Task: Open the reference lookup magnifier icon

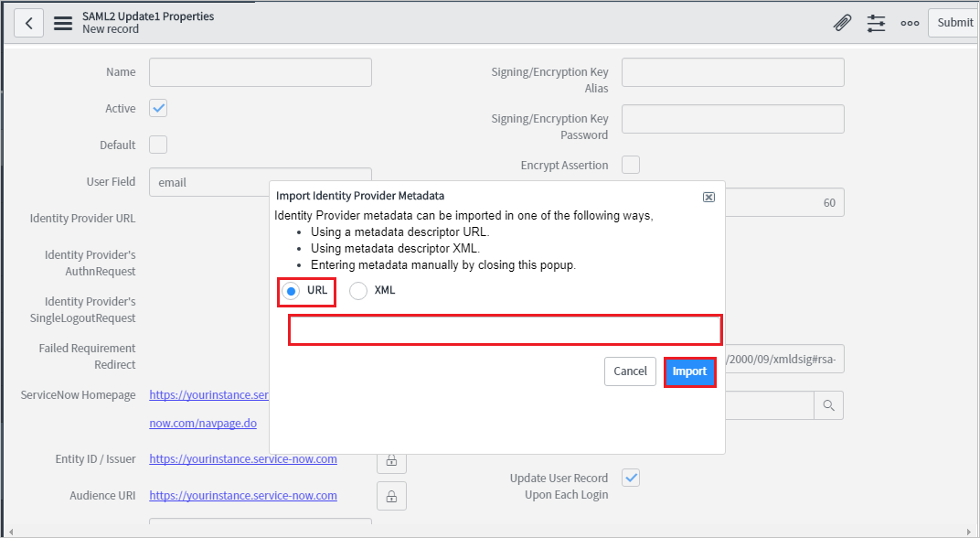Action: coord(828,404)
